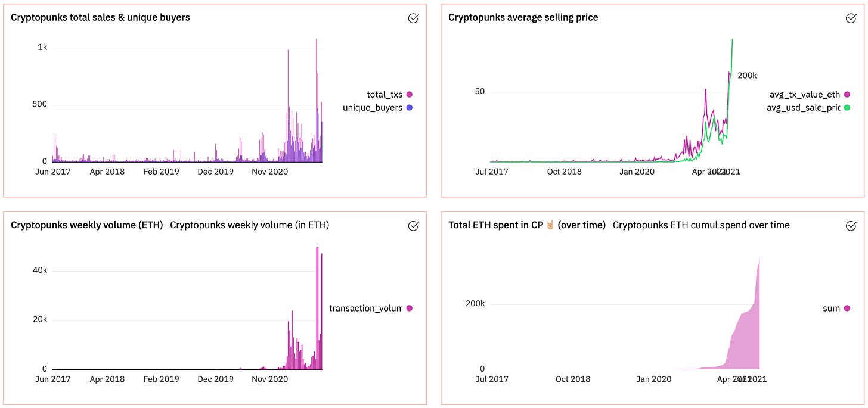Toggle avg_tx_value_eth legend dot
Screen dimensions: 868x408
(x=847, y=95)
